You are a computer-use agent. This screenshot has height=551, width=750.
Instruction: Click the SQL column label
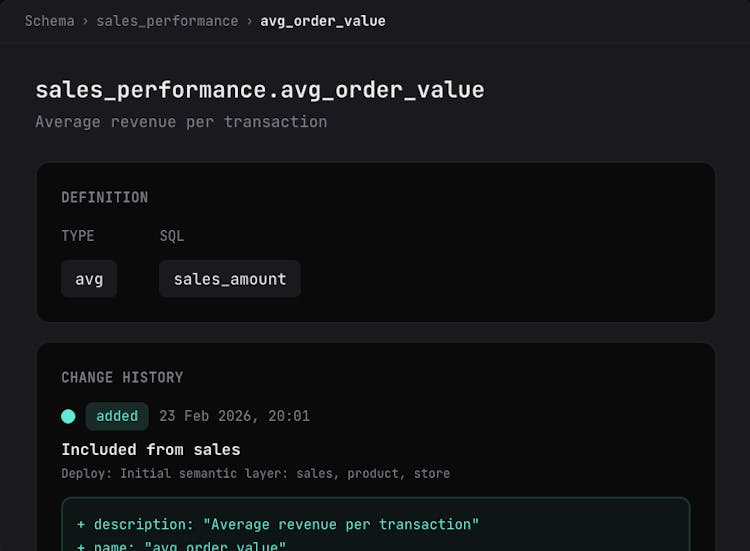[x=172, y=236]
